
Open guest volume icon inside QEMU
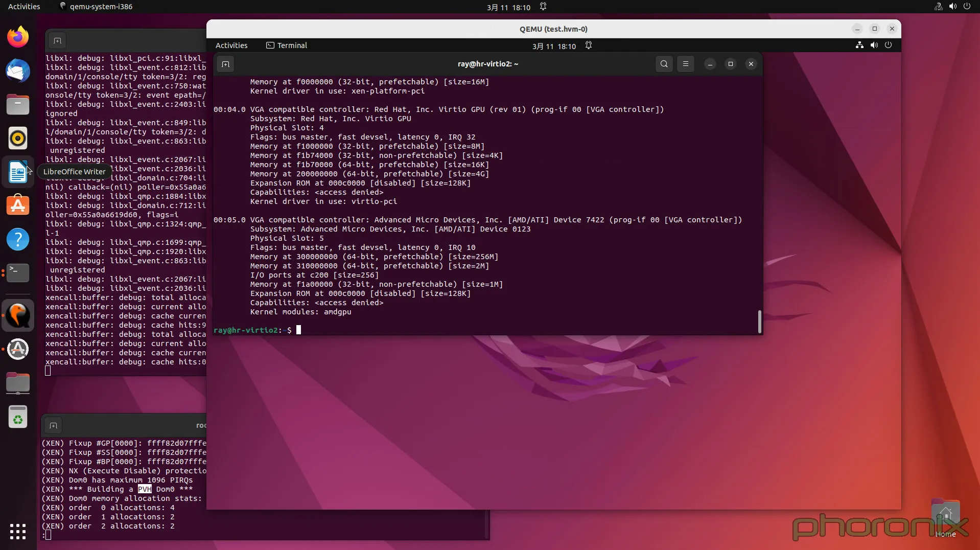coord(874,45)
